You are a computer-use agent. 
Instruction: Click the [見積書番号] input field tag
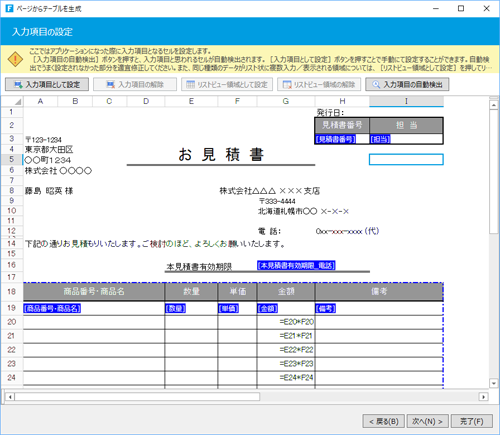coord(335,139)
